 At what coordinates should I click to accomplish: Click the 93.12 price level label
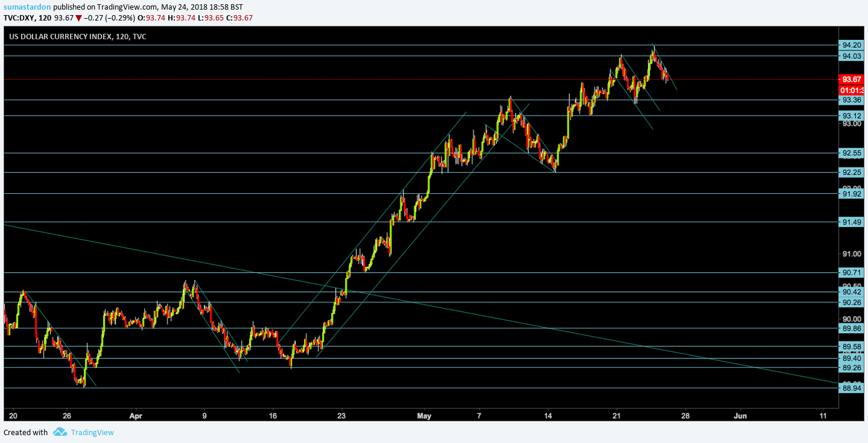(852, 116)
